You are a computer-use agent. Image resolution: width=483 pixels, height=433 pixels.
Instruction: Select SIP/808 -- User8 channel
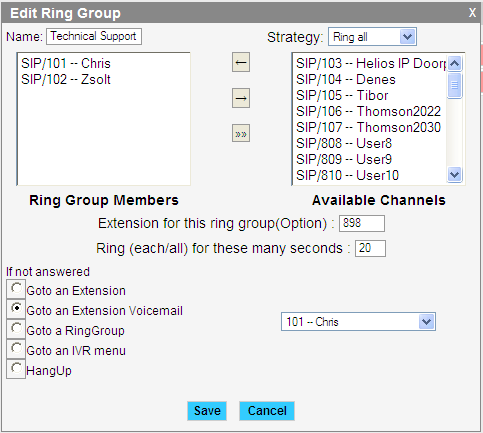[370, 143]
